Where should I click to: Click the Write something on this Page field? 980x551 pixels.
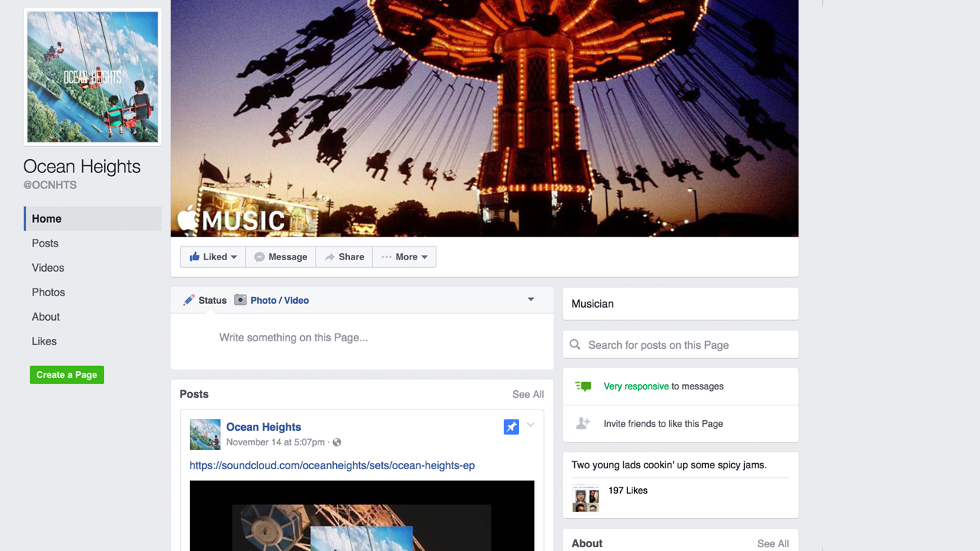point(361,337)
